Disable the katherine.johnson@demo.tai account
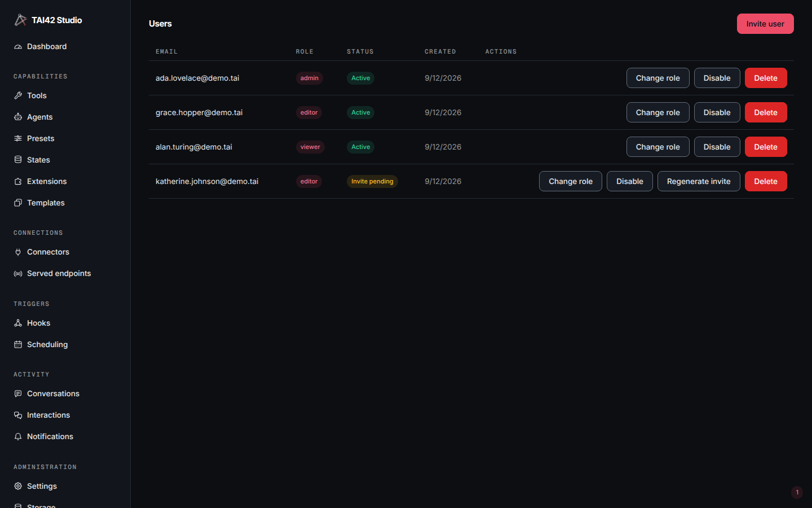Screen dimensions: 812x508 [630, 181]
